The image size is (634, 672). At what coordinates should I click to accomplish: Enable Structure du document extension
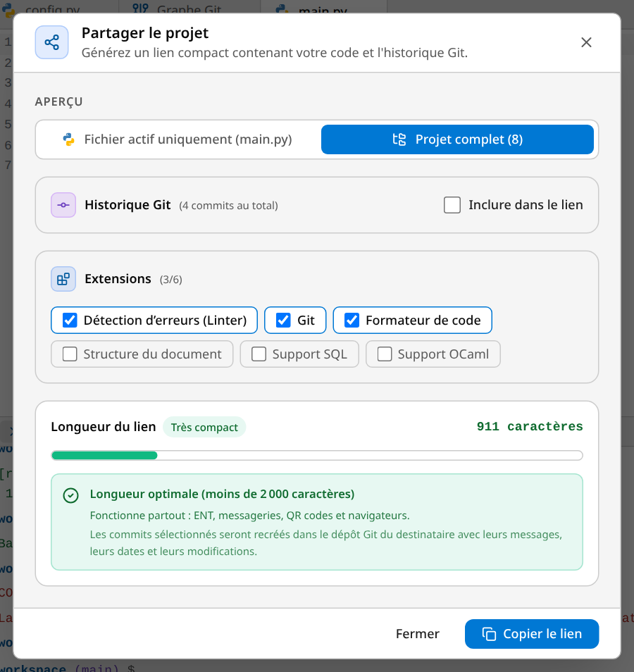tap(70, 354)
